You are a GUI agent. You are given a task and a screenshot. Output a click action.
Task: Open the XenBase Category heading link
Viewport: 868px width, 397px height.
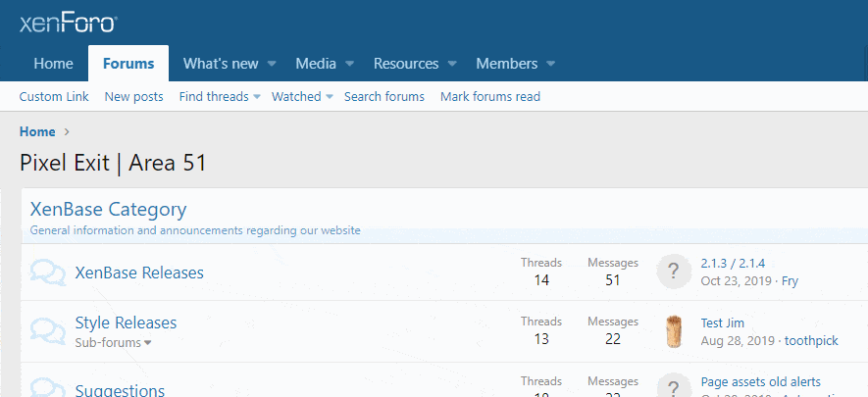[x=108, y=209]
